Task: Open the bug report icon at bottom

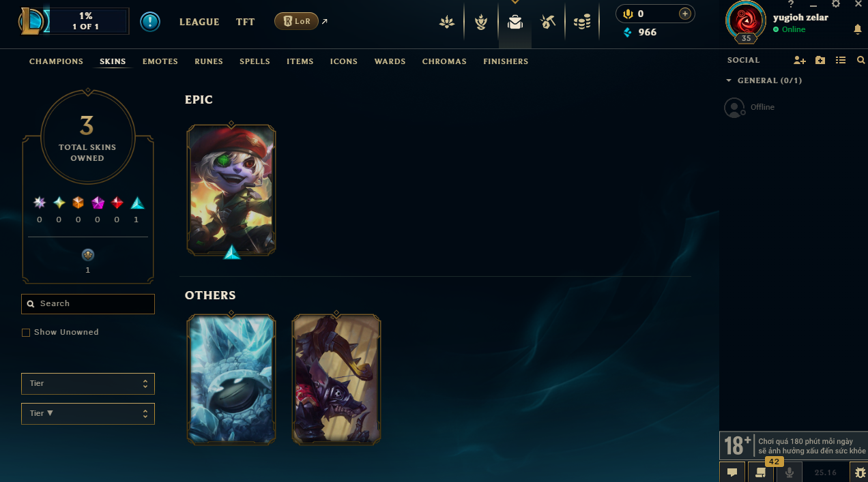Action: pyautogui.click(x=860, y=472)
